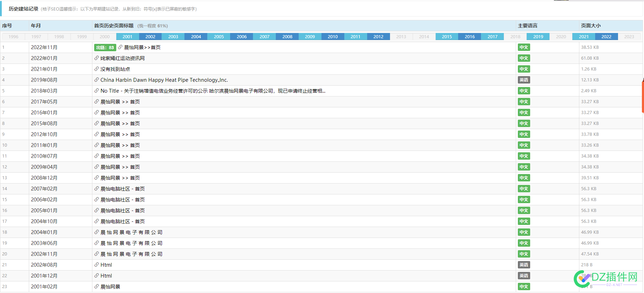Click link icon in 2011年01月 row

(97, 145)
